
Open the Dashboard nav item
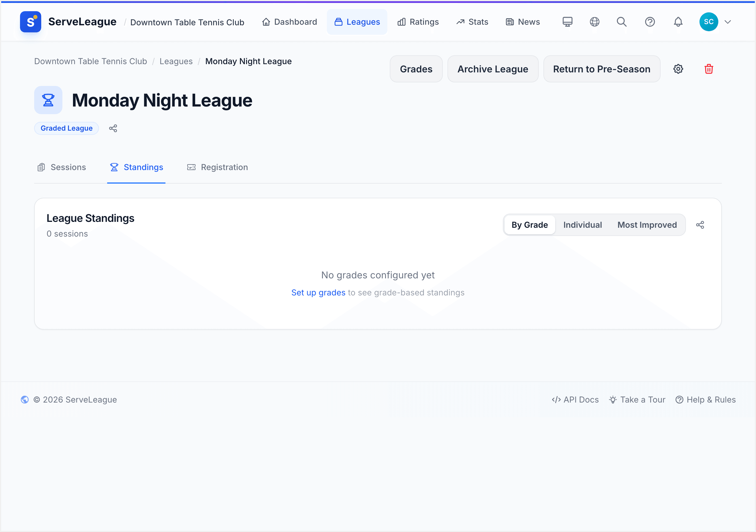click(x=289, y=22)
